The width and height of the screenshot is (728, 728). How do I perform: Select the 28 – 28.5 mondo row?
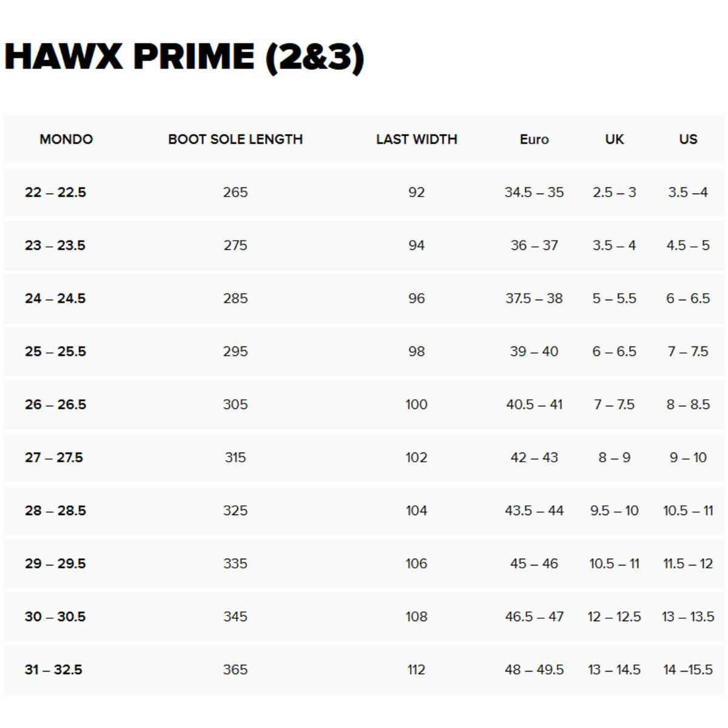pos(364,511)
